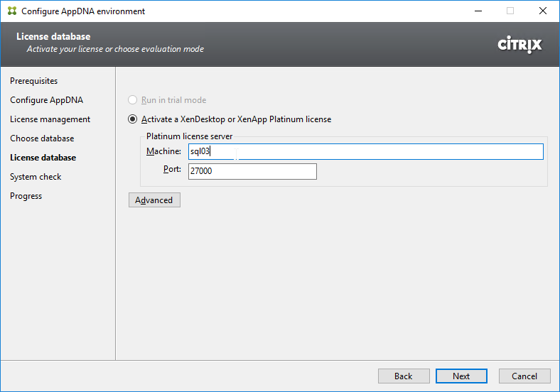Image resolution: width=560 pixels, height=392 pixels.
Task: Jump to the System check step
Action: point(36,177)
